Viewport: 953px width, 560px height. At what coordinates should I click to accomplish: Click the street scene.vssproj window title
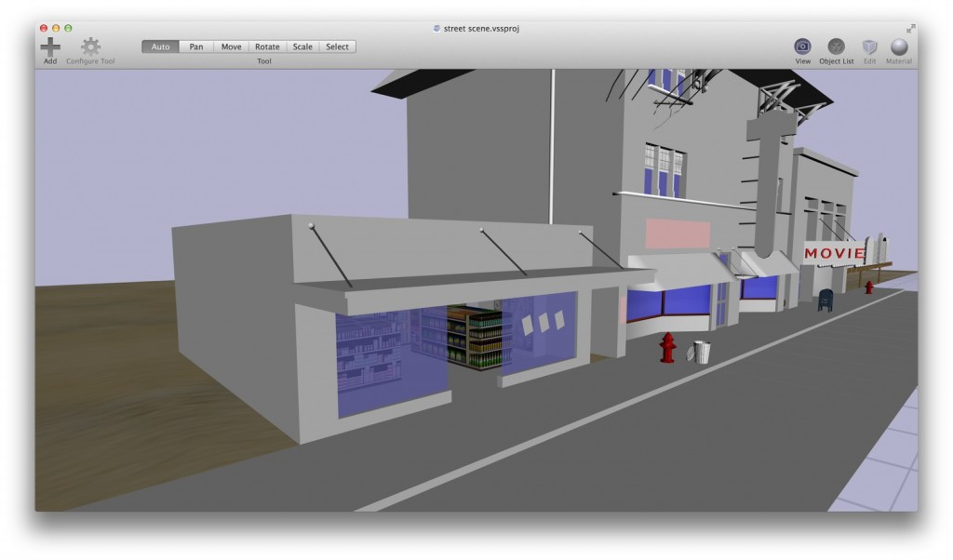[481, 29]
